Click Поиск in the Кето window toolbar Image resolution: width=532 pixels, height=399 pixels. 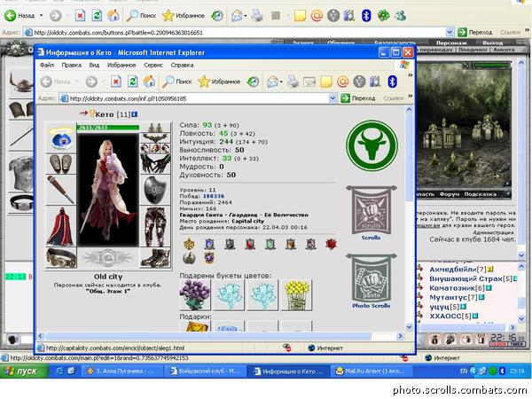(x=176, y=82)
